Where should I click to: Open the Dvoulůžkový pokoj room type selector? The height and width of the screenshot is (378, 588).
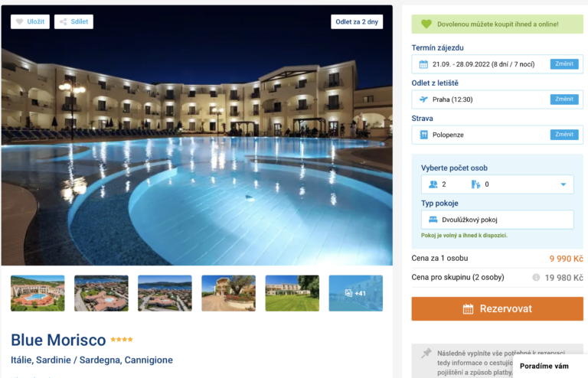tap(497, 220)
